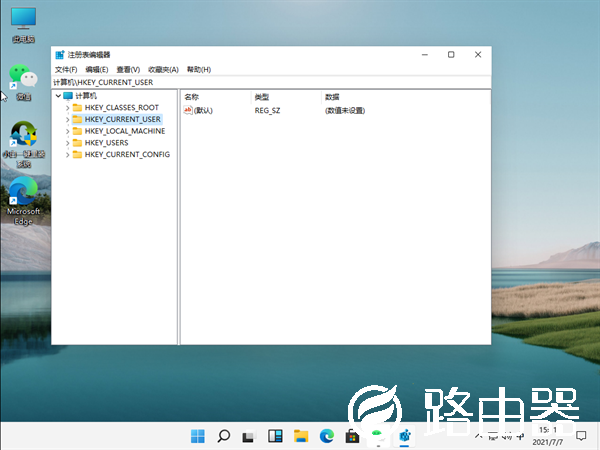Open the 帮助(H) menu
The height and width of the screenshot is (450, 600).
coord(199,69)
